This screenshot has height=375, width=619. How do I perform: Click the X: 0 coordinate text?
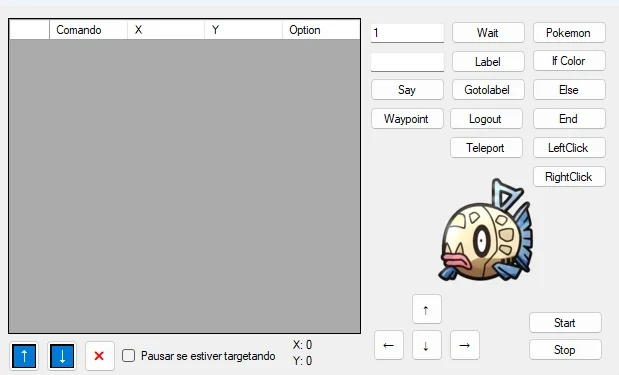point(302,345)
